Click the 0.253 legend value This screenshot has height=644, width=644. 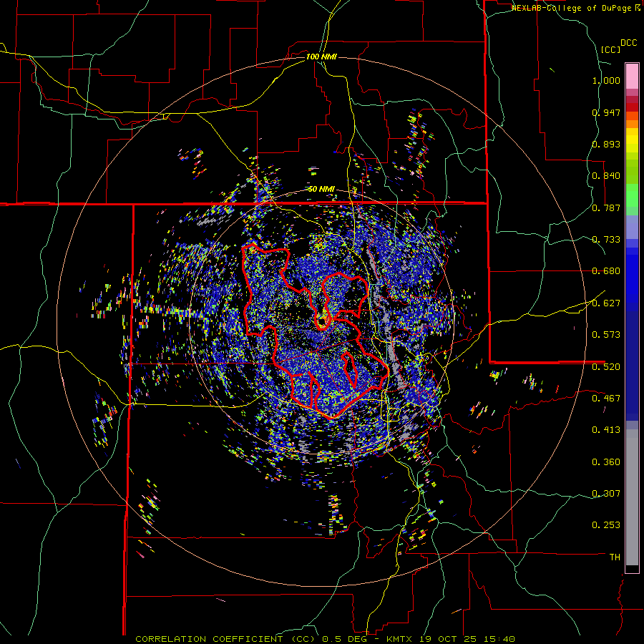606,525
